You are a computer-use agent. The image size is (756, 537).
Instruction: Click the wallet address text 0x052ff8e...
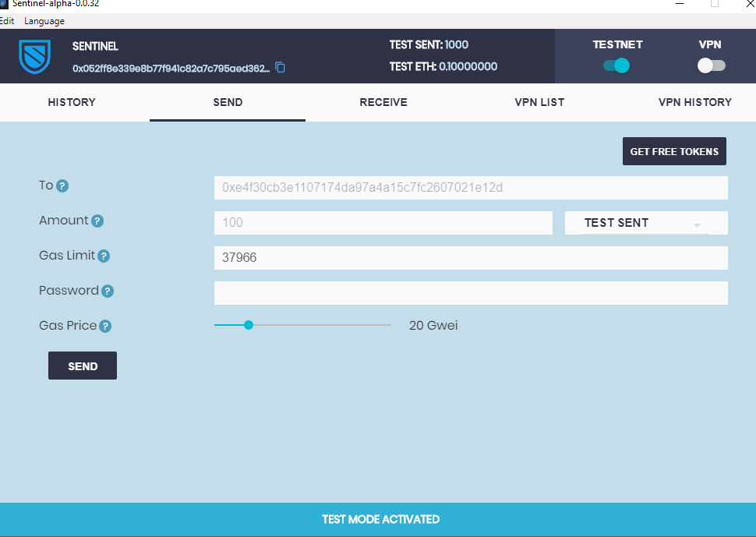tap(171, 69)
